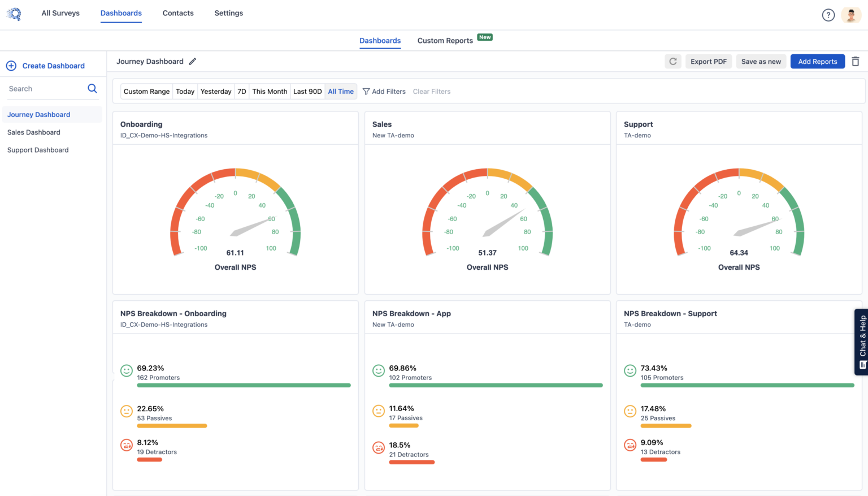This screenshot has width=868, height=496.
Task: Switch to the Custom Reports tab
Action: [x=445, y=40]
